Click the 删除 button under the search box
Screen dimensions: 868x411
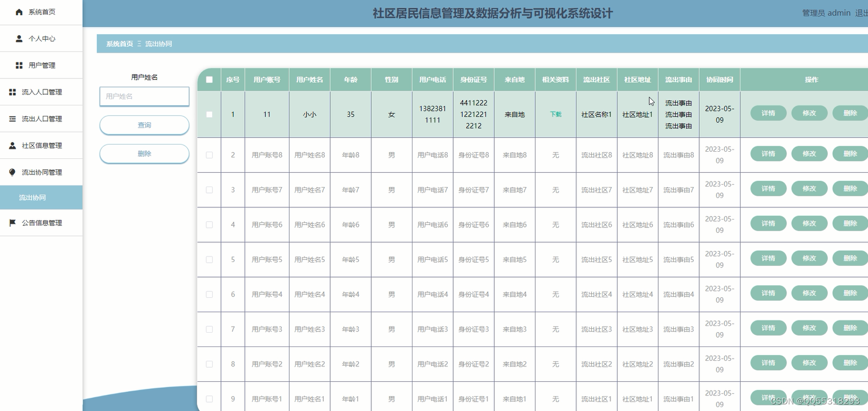click(x=144, y=154)
